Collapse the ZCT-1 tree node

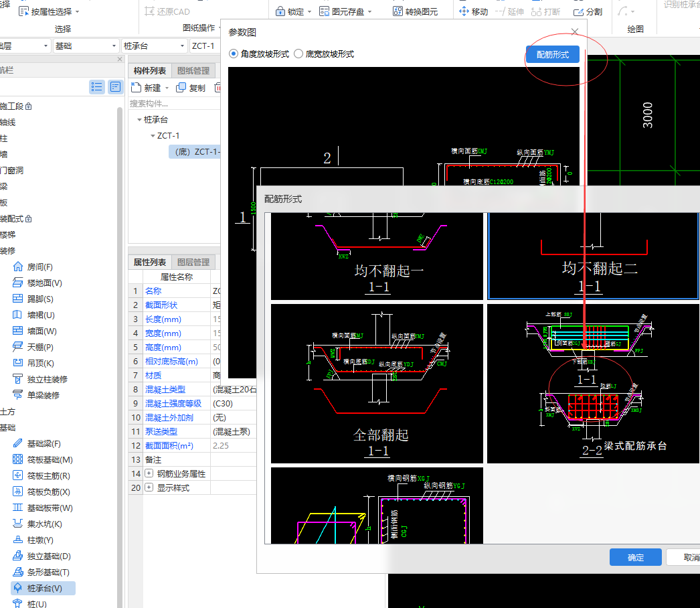[153, 136]
